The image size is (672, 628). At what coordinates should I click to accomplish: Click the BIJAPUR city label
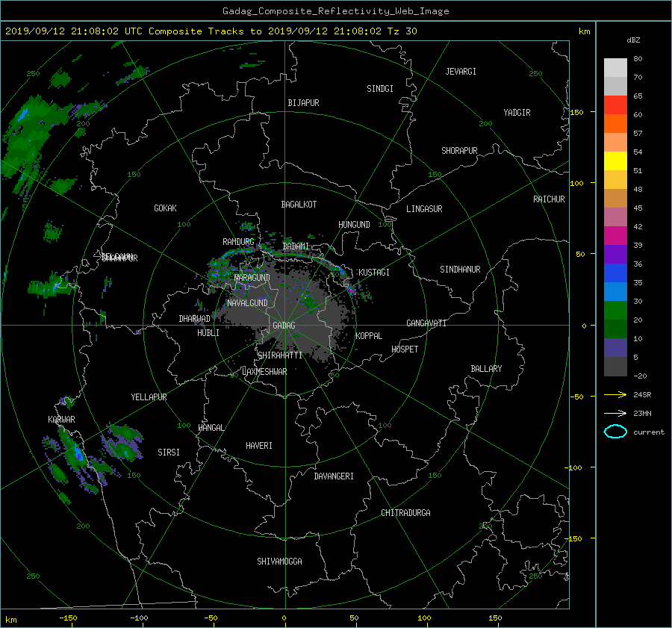pyautogui.click(x=303, y=103)
